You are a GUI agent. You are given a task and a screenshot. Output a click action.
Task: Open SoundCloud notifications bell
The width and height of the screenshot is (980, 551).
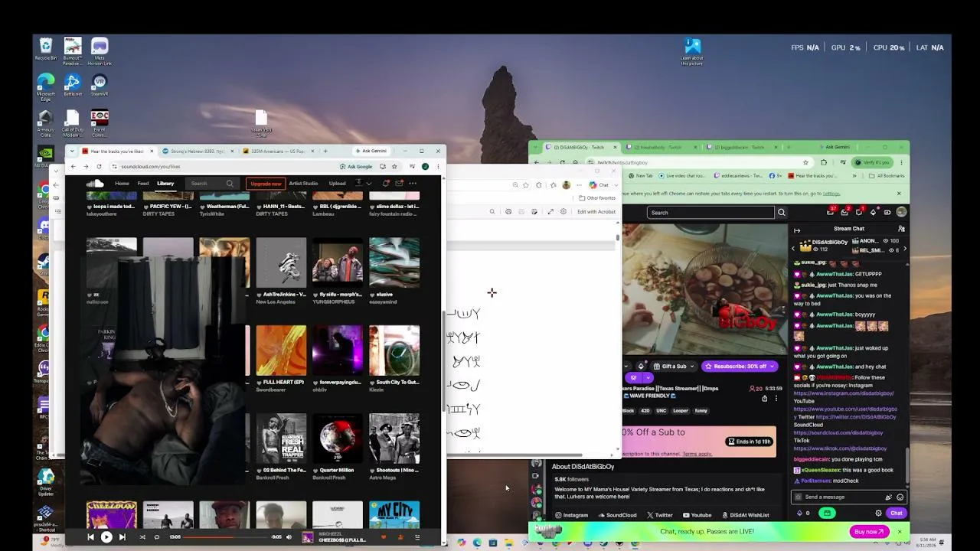(386, 184)
